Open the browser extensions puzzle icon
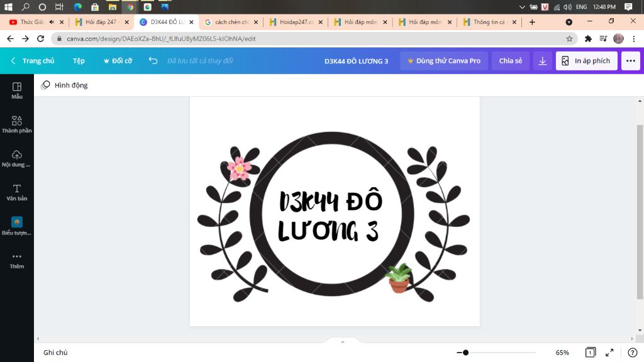The height and width of the screenshot is (362, 644). coord(588,38)
